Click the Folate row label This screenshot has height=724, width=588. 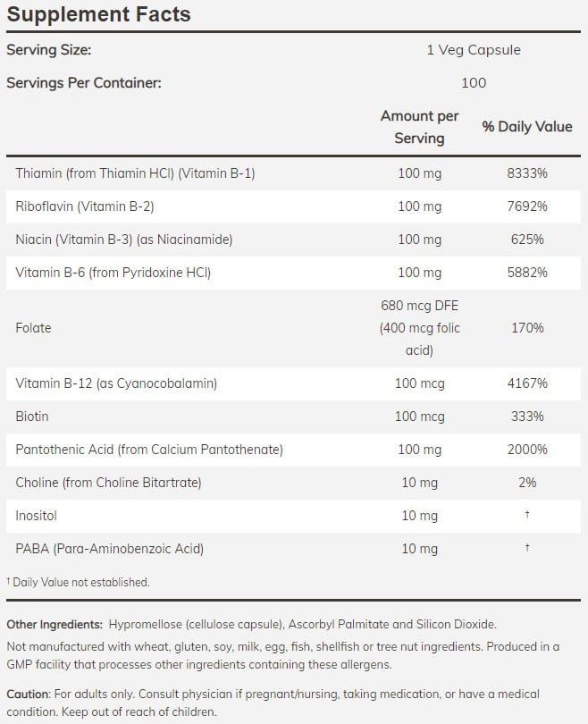(x=34, y=328)
